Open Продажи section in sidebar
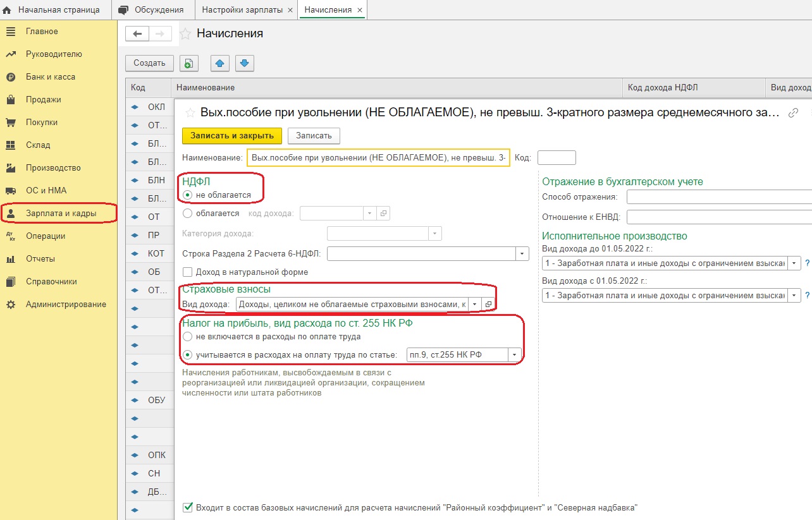812x520 pixels. pyautogui.click(x=43, y=100)
